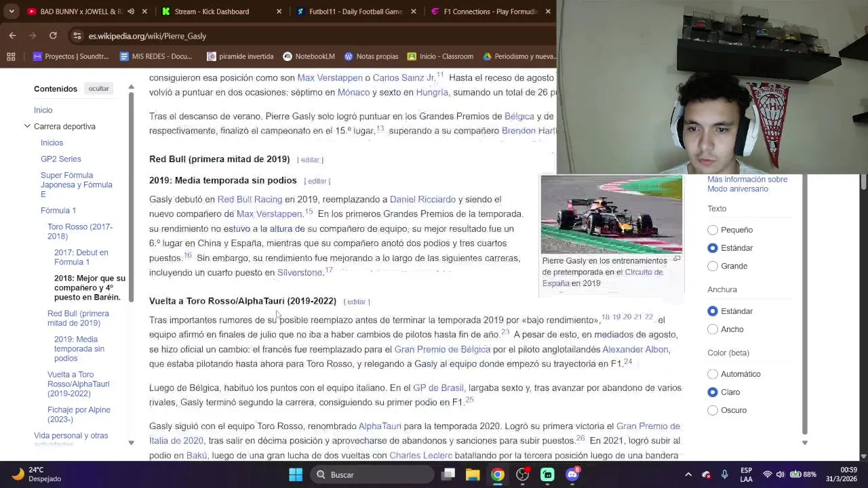Go to 2017: Debut en Fórmula 1 entry

[x=81, y=257]
